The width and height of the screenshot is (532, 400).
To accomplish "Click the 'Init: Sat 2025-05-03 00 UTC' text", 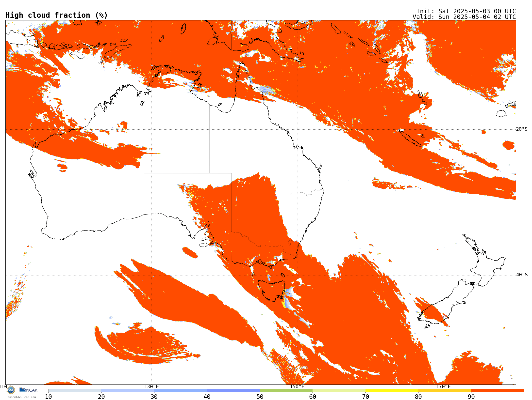I will point(466,11).
